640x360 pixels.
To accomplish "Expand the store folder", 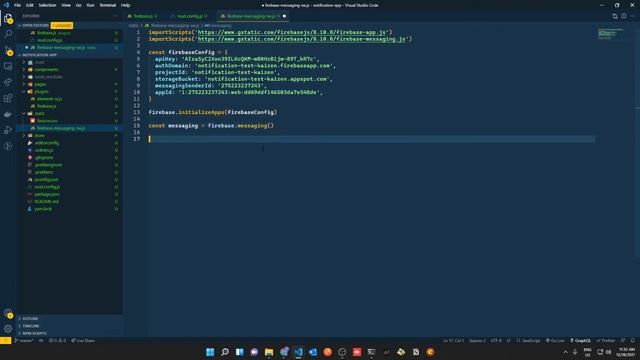I will [x=40, y=136].
